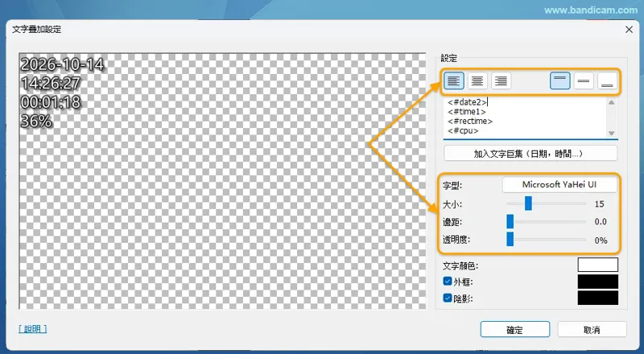
Task: Toggle the 陰影 shadow checkbox
Action: tap(448, 298)
